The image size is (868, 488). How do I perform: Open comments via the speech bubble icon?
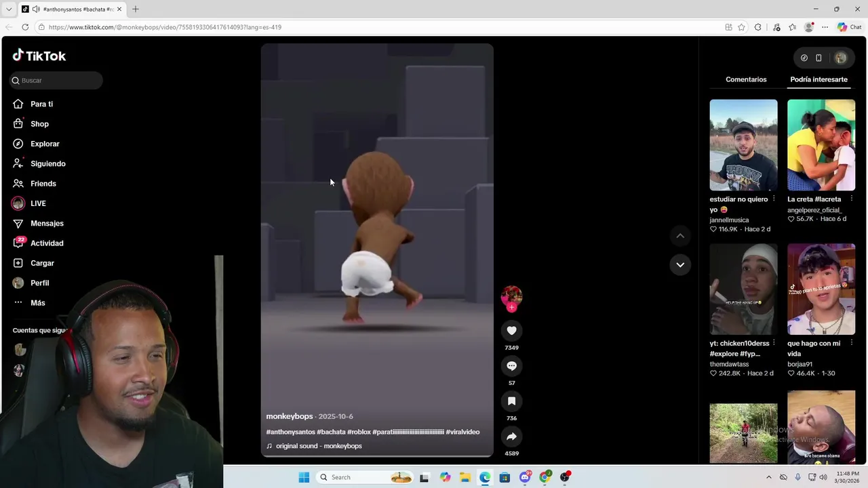click(511, 366)
